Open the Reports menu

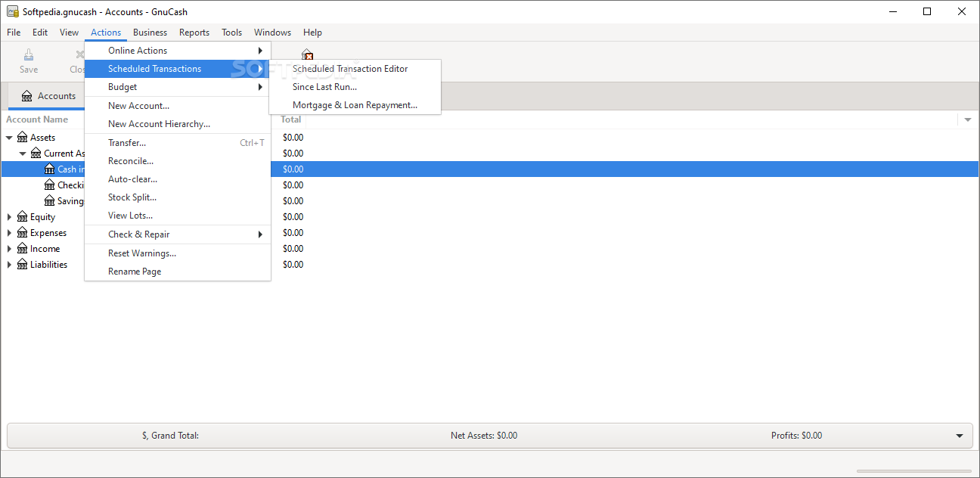click(x=194, y=33)
